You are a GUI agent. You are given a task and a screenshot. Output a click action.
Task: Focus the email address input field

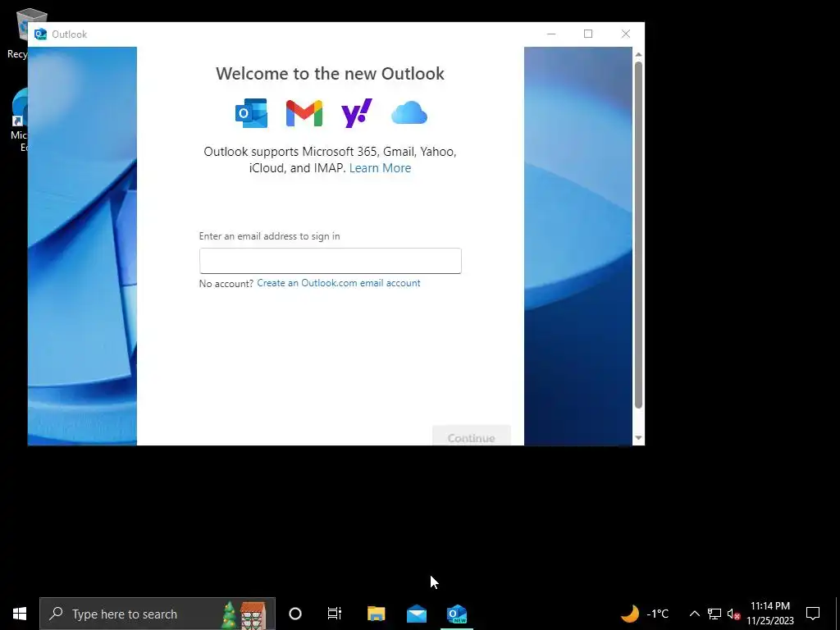[330, 261]
